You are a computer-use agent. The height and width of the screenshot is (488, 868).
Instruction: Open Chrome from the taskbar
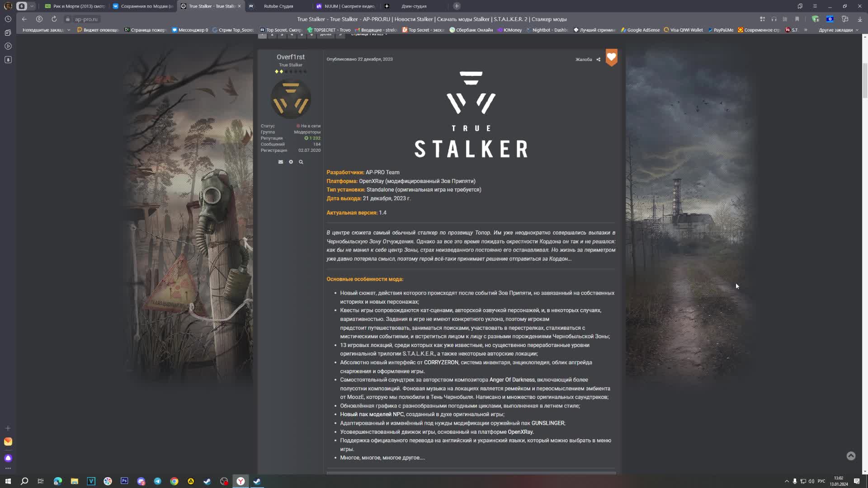coord(174,481)
